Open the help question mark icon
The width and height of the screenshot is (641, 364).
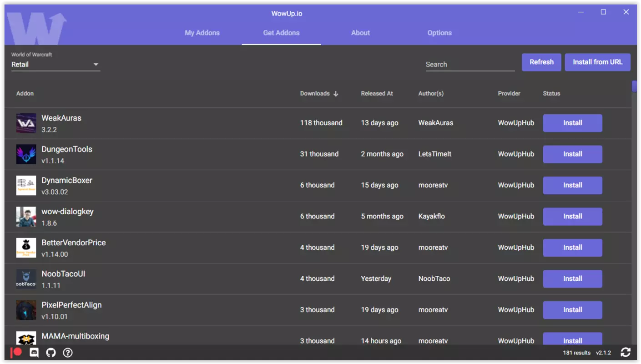[x=68, y=352]
